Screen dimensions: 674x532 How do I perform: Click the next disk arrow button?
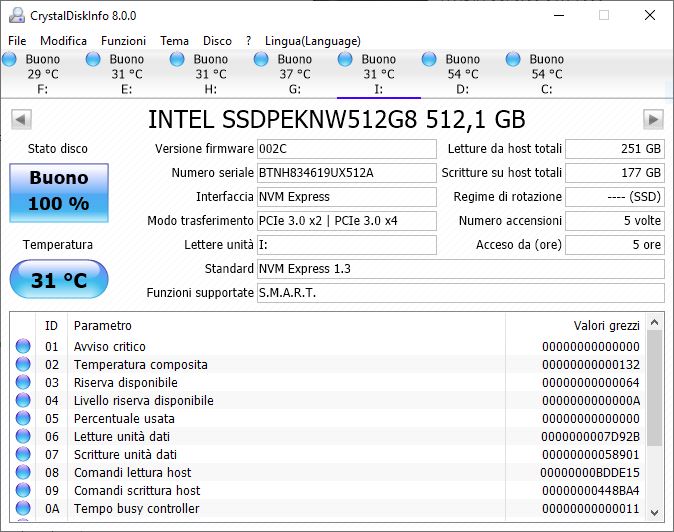tap(653, 119)
